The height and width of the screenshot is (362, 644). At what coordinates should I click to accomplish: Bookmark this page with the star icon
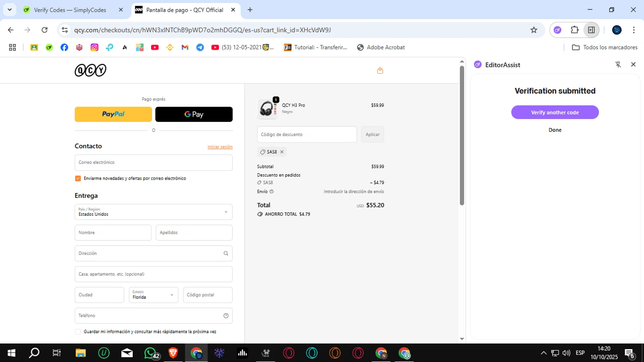[x=534, y=30]
